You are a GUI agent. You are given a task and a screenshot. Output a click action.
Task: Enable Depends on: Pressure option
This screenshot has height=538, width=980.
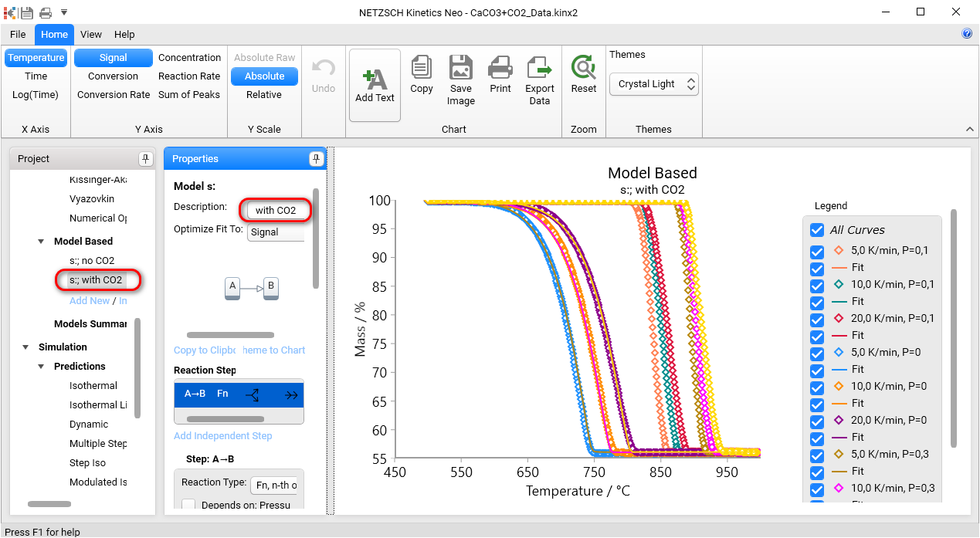[188, 503]
